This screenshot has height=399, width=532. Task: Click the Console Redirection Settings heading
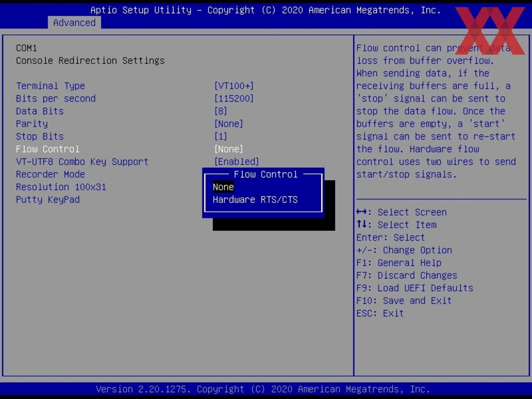(x=90, y=61)
